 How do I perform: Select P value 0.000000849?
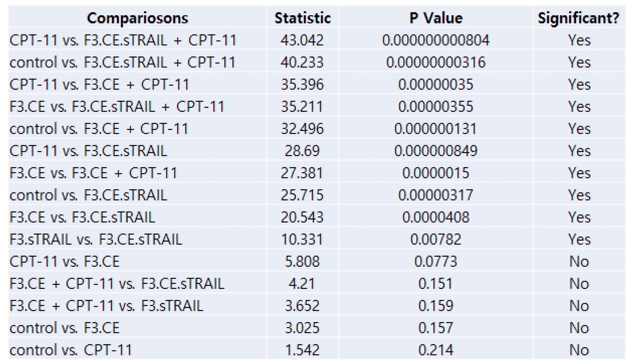pyautogui.click(x=436, y=151)
